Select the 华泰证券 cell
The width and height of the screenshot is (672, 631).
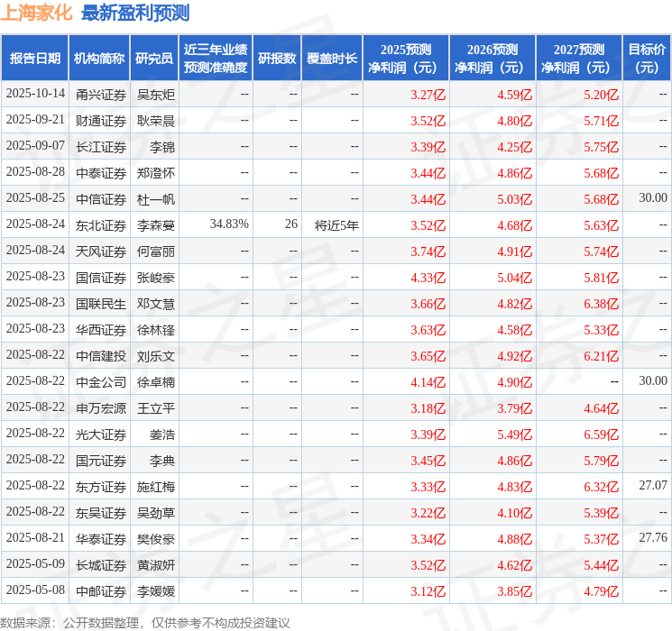pos(101,539)
